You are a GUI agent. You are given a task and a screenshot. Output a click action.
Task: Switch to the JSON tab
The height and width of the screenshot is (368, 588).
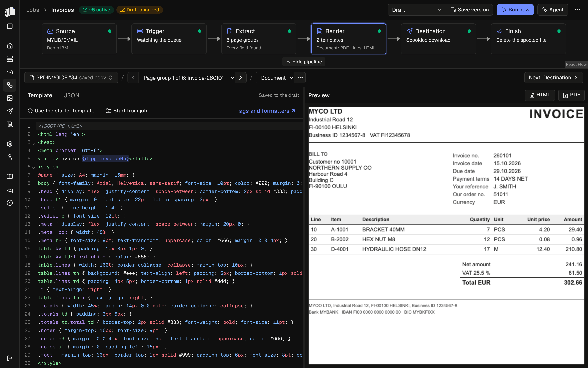[71, 95]
